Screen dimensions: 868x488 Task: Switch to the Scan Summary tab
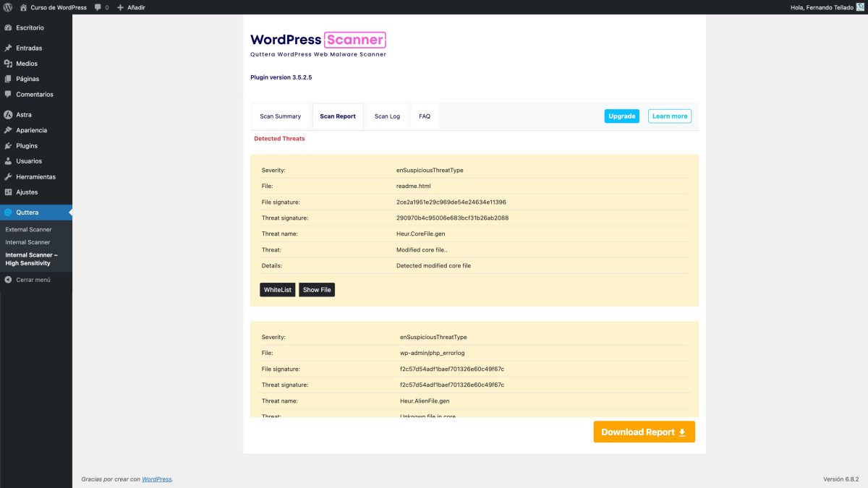click(x=280, y=116)
